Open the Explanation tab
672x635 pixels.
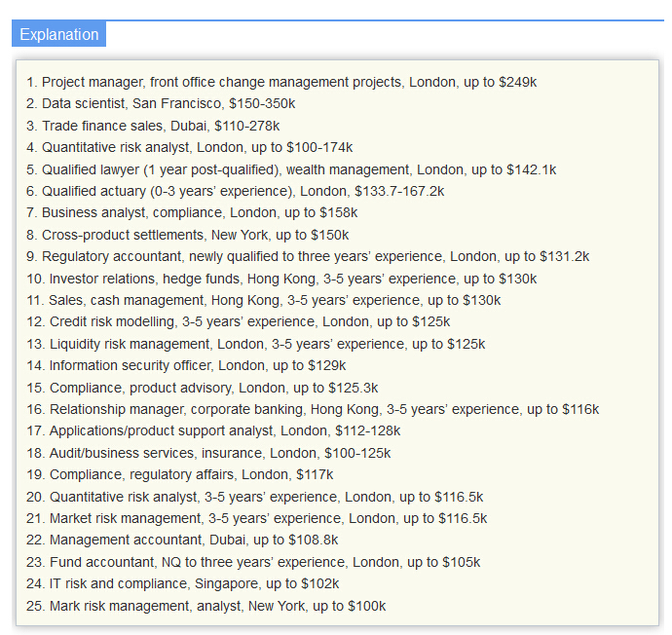(x=59, y=34)
